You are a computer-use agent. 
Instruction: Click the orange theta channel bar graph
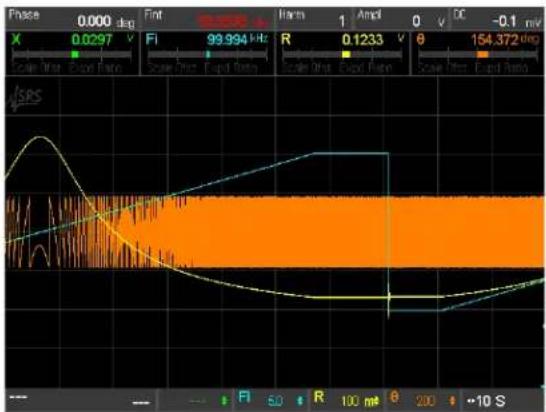(478, 55)
